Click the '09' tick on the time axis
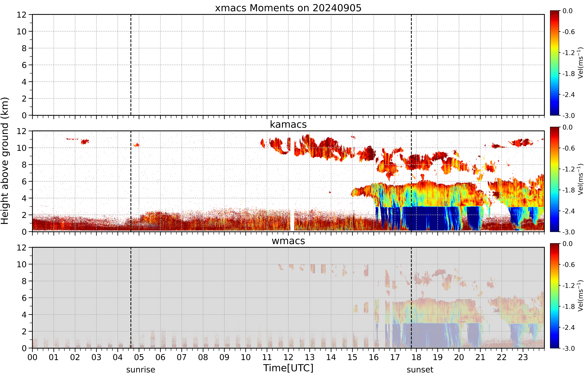 (x=224, y=357)
